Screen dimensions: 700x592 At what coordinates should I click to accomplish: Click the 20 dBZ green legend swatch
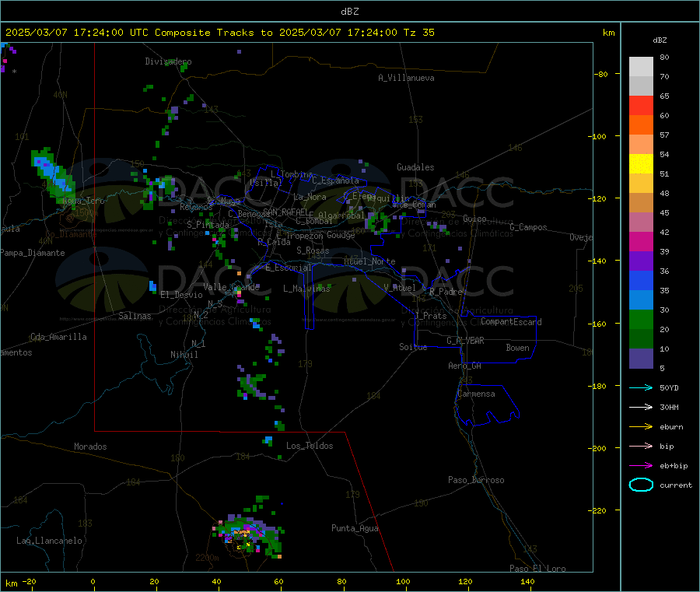click(x=641, y=319)
